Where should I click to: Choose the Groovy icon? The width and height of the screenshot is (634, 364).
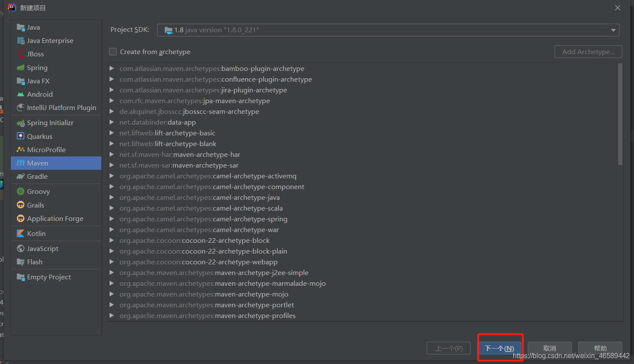[21, 192]
